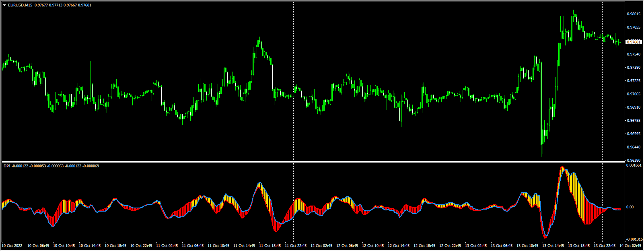Image resolution: width=644 pixels, height=251 pixels.
Task: Open the triangle dropdown beside EURUSD,M15
Action: (x=5, y=5)
